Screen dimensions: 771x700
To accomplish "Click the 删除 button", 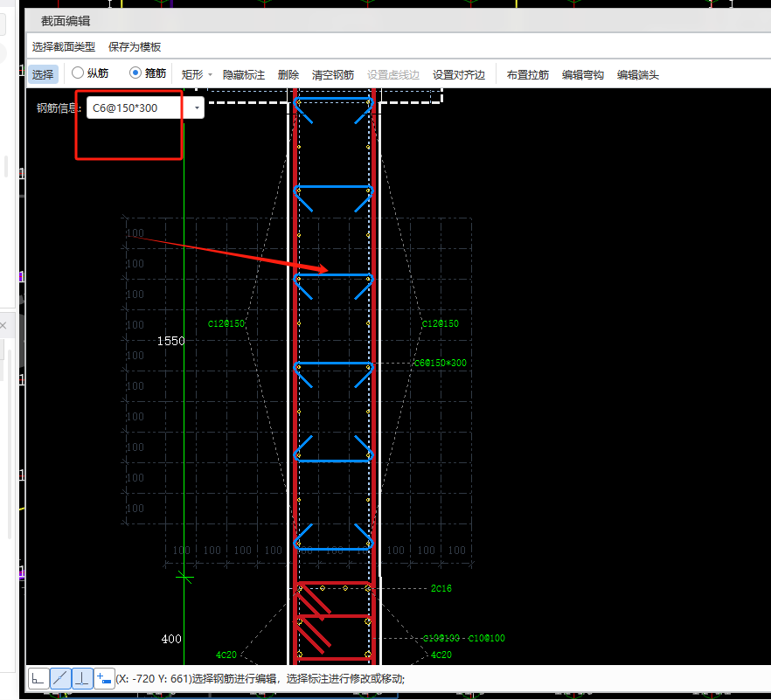I will 288,75.
